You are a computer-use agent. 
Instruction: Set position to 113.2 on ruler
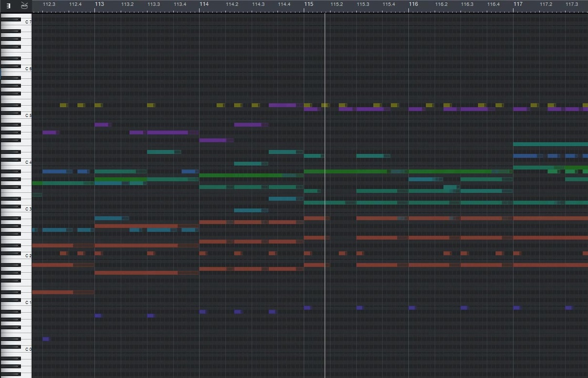click(128, 5)
